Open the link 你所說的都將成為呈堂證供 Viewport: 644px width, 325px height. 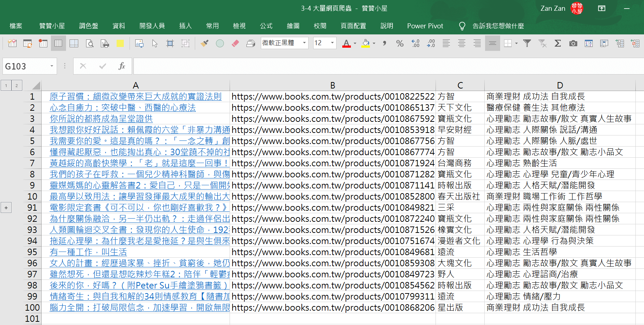(x=101, y=119)
